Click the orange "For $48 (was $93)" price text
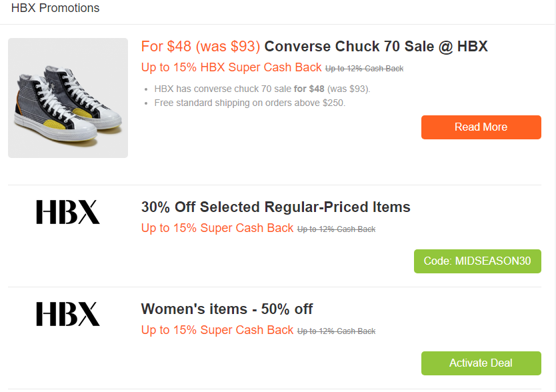 (x=200, y=47)
